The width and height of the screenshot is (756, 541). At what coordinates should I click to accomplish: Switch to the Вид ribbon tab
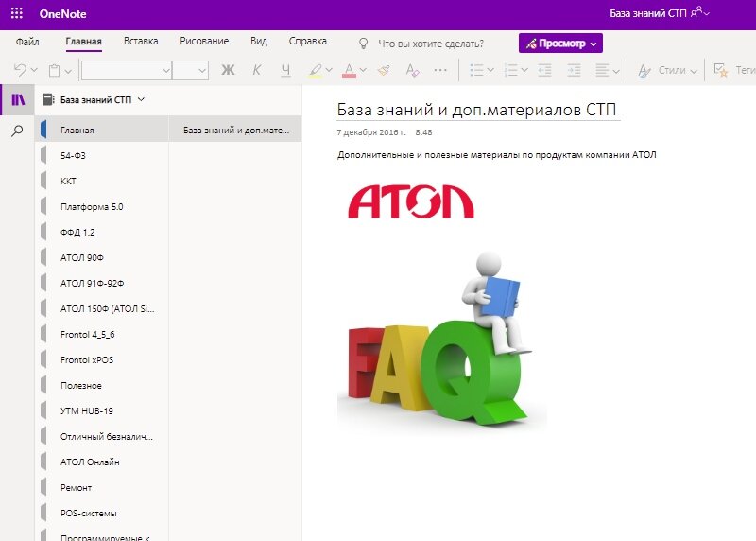coord(259,41)
